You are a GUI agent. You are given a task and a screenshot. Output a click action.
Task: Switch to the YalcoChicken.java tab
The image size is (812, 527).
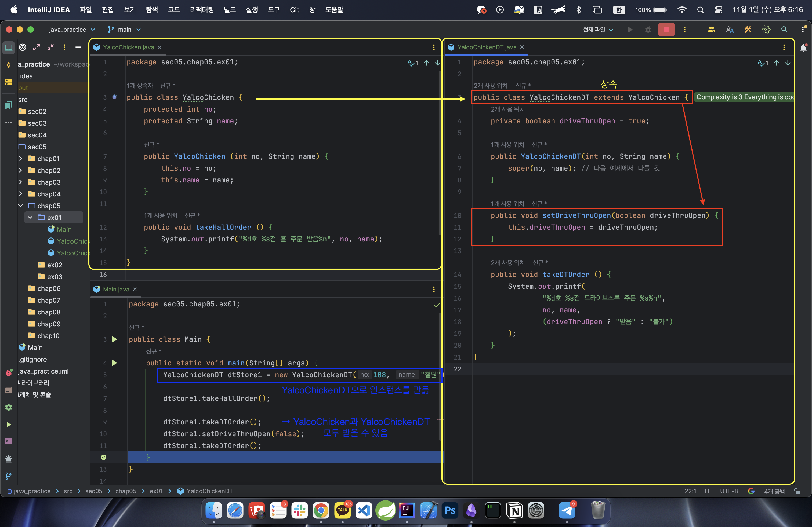coord(128,47)
